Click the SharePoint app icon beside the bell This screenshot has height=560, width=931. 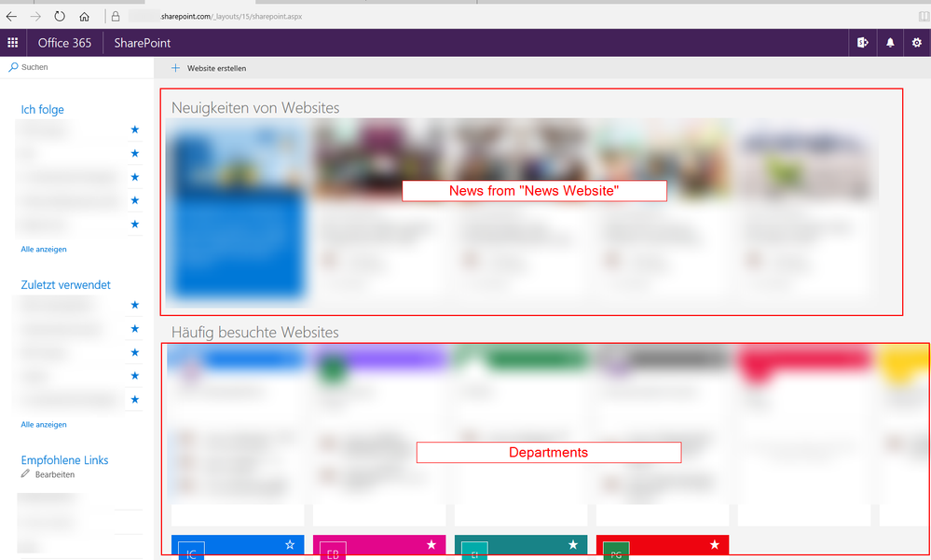[862, 42]
